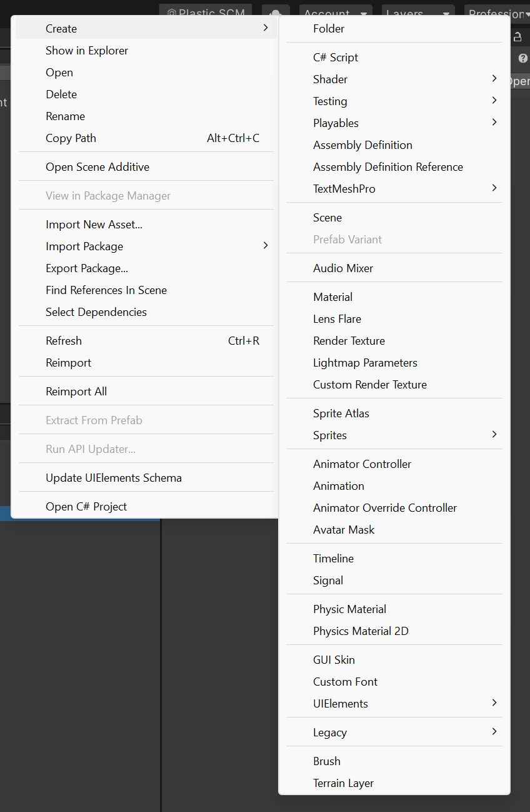
Task: Create an Assembly Definition
Action: click(394, 145)
